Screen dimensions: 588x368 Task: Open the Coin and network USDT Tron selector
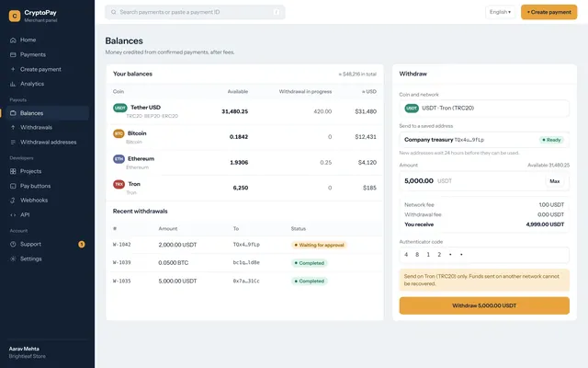click(484, 109)
